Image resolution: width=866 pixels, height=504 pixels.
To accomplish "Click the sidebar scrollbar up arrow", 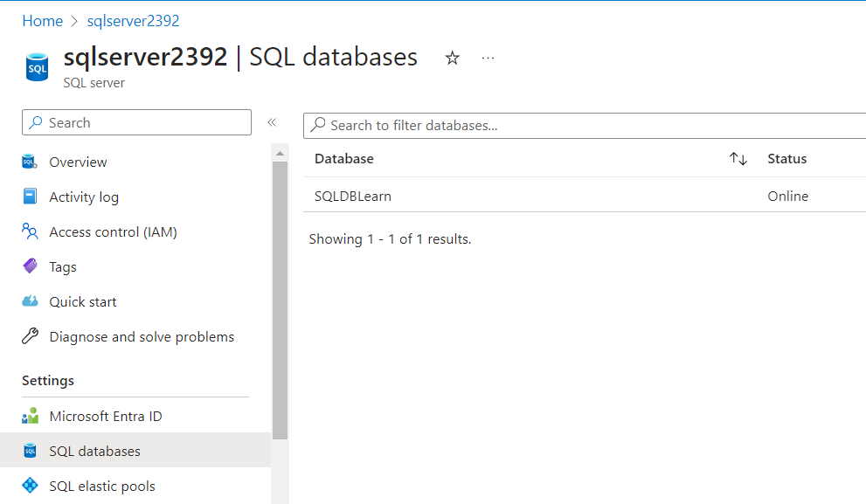I will click(280, 153).
